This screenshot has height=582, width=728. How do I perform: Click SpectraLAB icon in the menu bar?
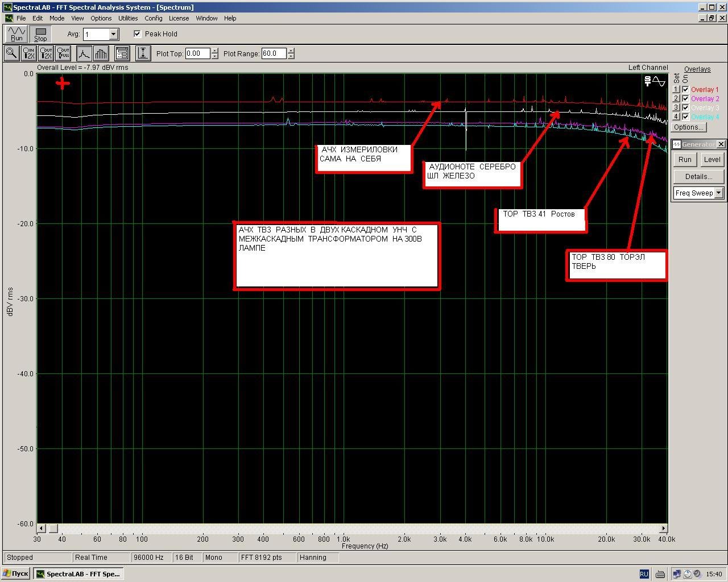point(8,18)
